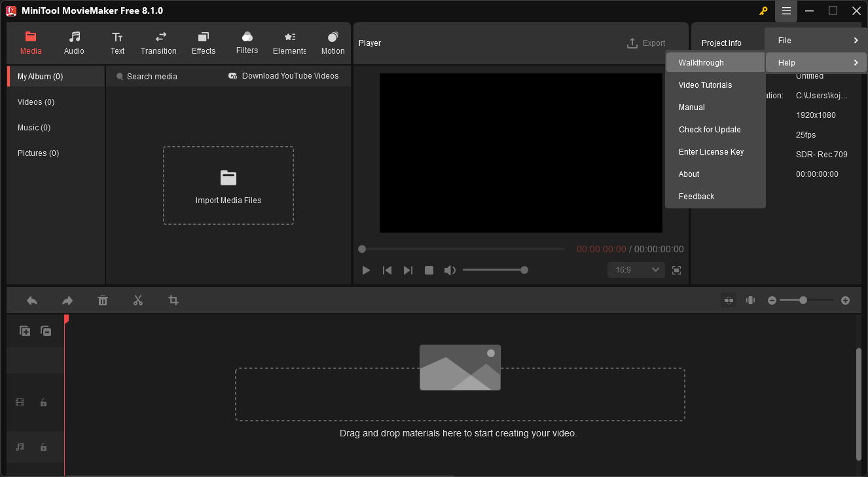Screen dimensions: 868x477
Task: Click the Redo arrow
Action: pos(67,300)
